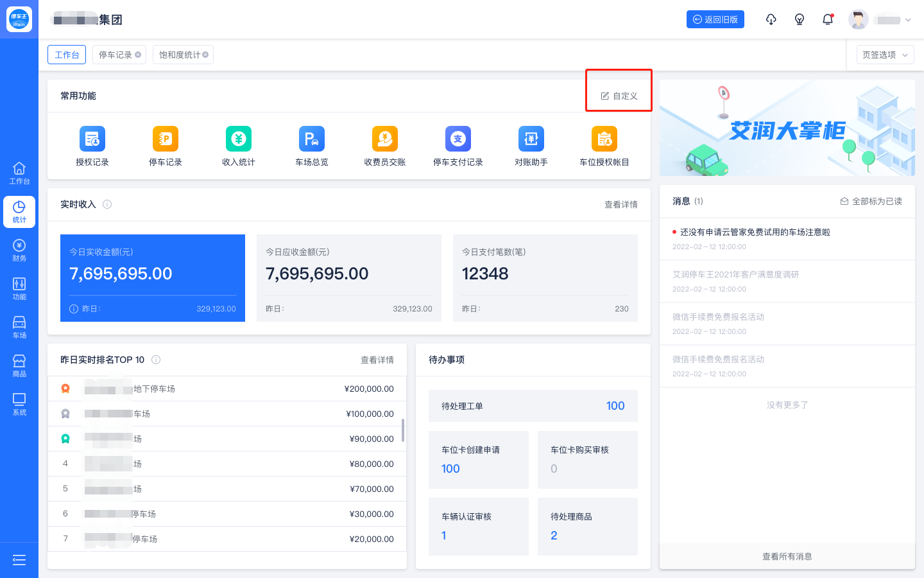Open 商品 in the left sidebar
Image resolution: width=924 pixels, height=578 pixels.
click(x=19, y=366)
